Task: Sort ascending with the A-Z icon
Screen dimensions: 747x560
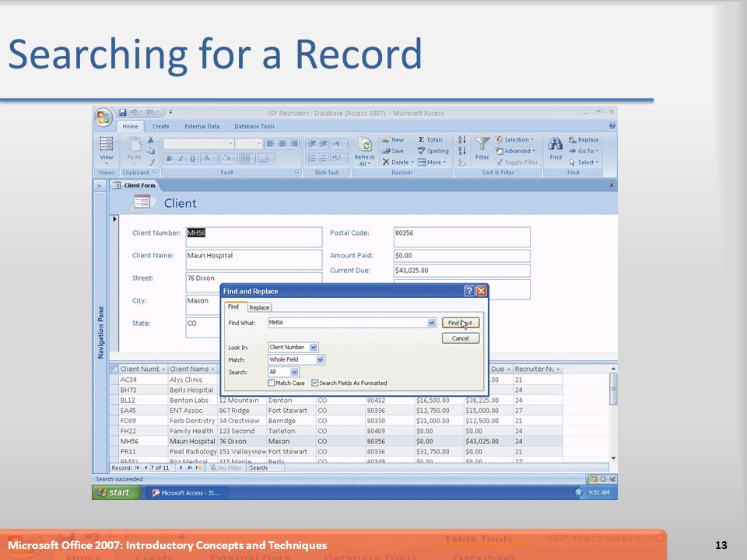Action: point(461,139)
